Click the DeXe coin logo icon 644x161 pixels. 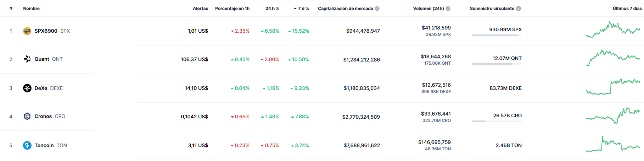pos(27,88)
